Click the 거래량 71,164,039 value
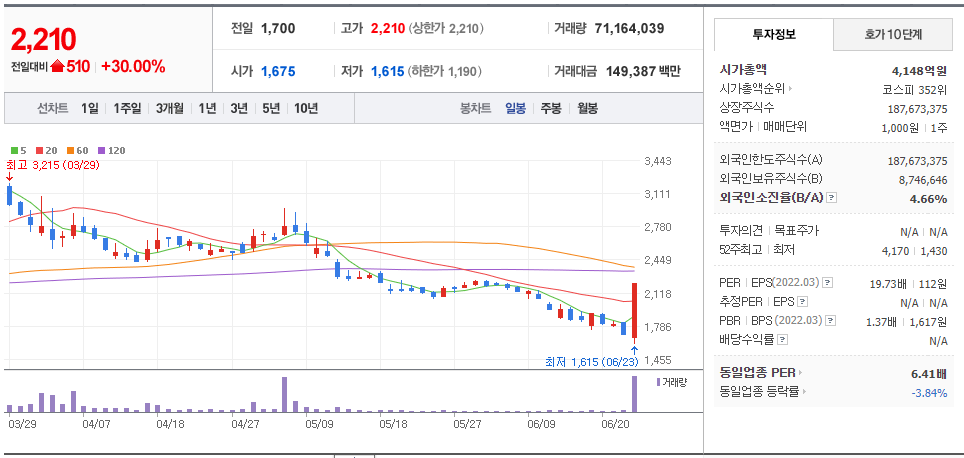Viewport: 964px width, 458px height. [x=630, y=28]
